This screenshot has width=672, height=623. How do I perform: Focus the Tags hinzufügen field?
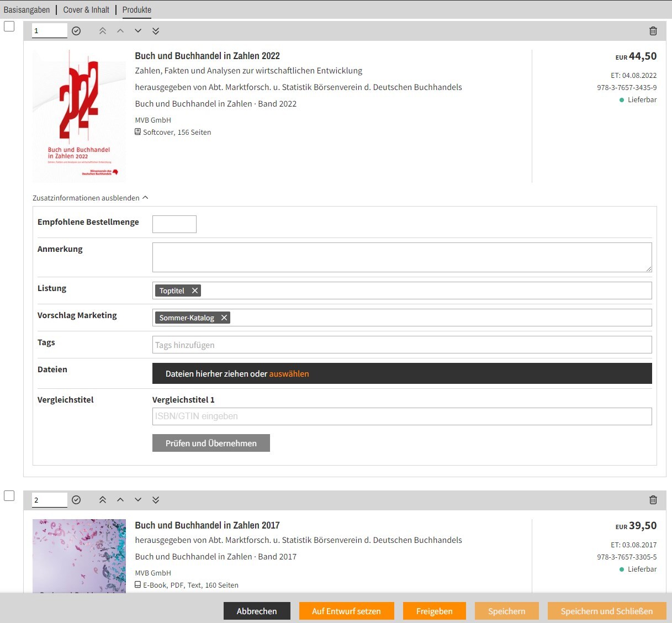[x=402, y=345]
